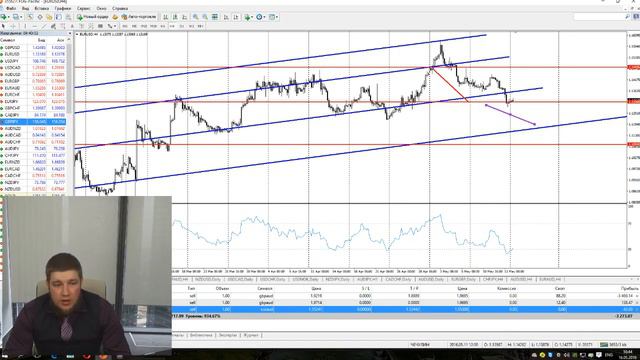Select the M1 timeframe button
The height and width of the screenshot is (360, 640).
(x=124, y=26)
